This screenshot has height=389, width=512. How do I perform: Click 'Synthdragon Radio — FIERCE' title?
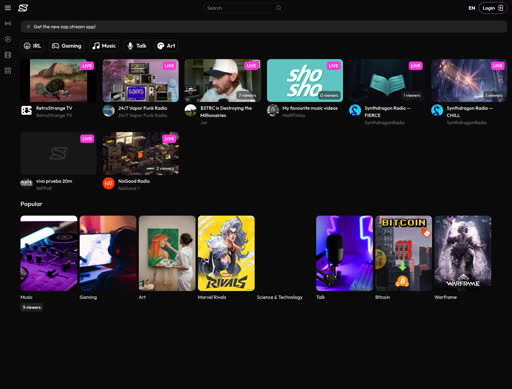[388, 112]
